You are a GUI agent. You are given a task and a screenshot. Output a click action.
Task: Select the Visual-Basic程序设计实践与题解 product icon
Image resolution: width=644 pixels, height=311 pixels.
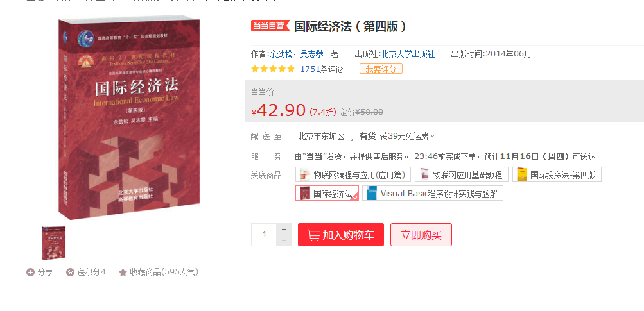[x=372, y=193]
